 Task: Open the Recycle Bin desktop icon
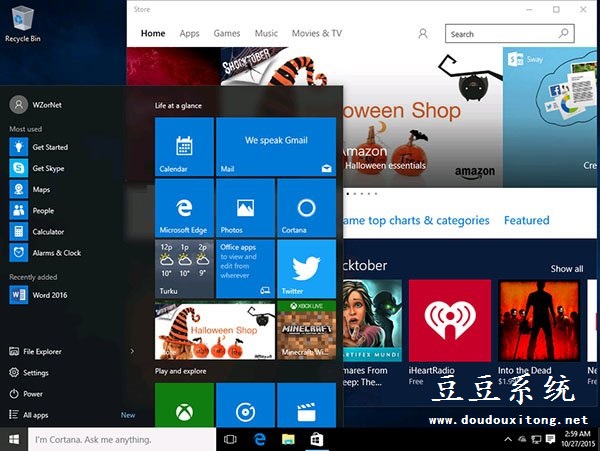point(23,24)
